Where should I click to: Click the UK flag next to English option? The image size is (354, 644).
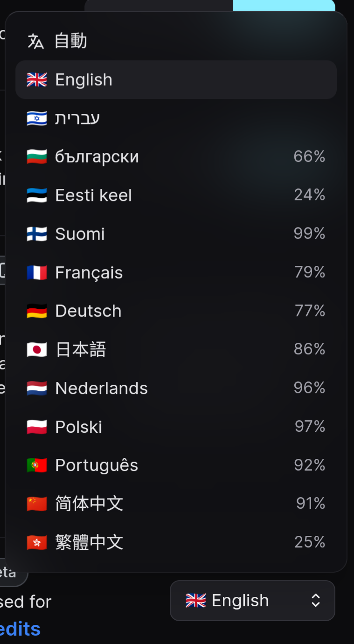pyautogui.click(x=37, y=80)
